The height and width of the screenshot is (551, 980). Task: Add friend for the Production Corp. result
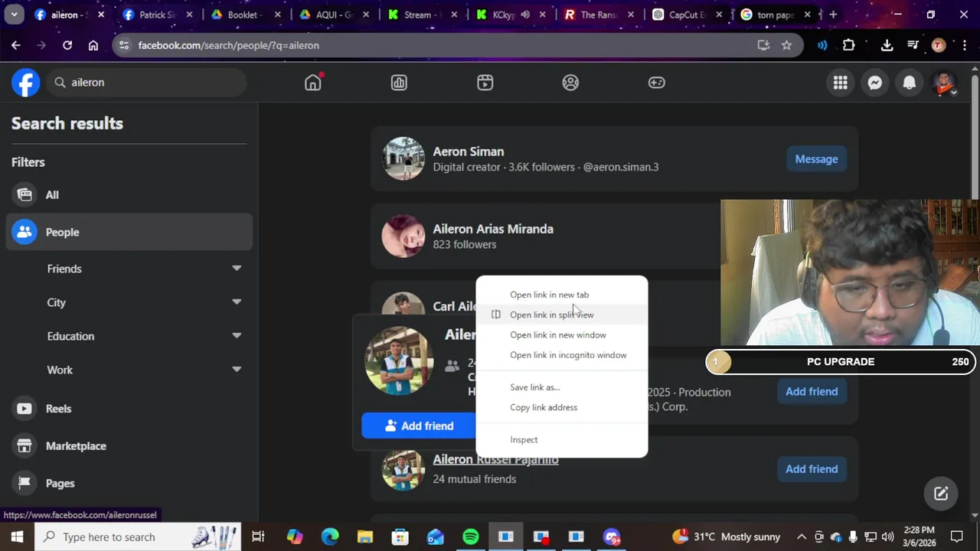812,391
